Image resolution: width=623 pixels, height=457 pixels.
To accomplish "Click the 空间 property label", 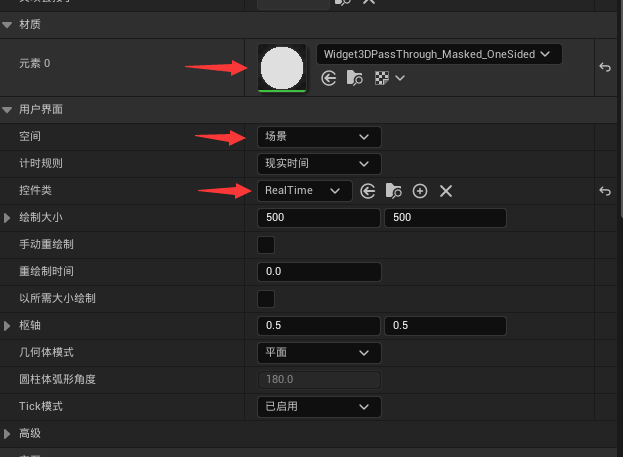I will coord(30,137).
